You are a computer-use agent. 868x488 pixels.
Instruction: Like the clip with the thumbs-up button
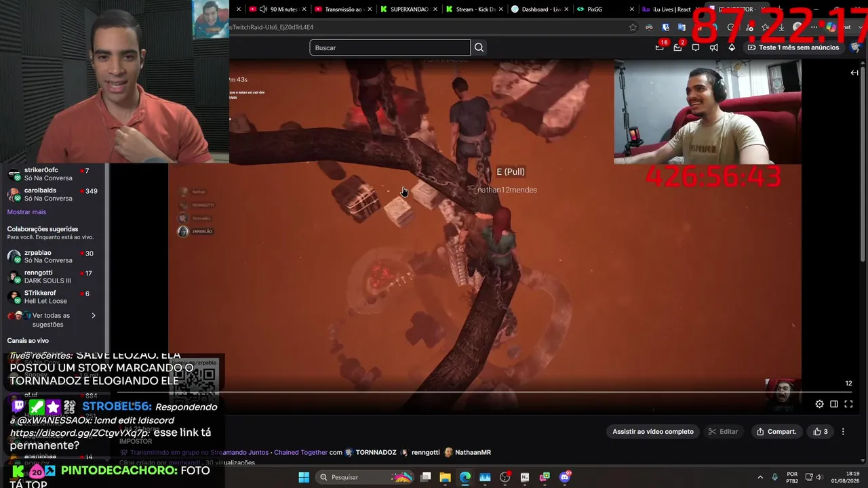821,432
